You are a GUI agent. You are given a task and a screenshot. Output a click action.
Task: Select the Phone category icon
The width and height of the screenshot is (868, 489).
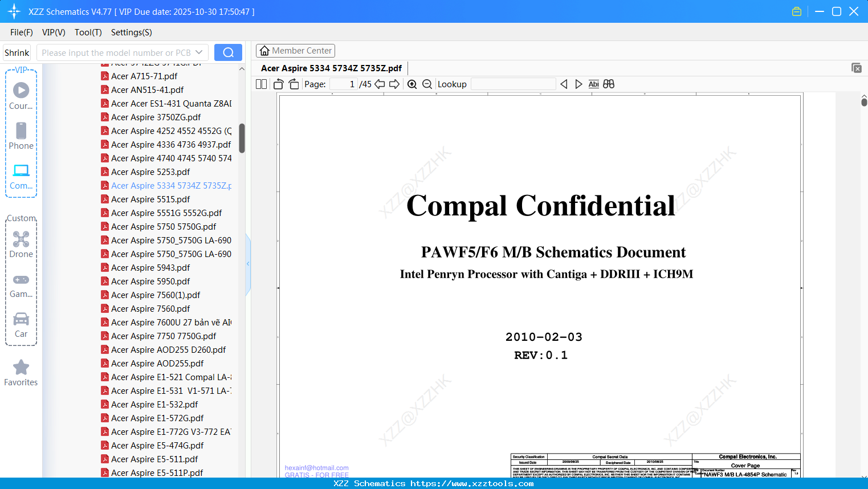(21, 131)
